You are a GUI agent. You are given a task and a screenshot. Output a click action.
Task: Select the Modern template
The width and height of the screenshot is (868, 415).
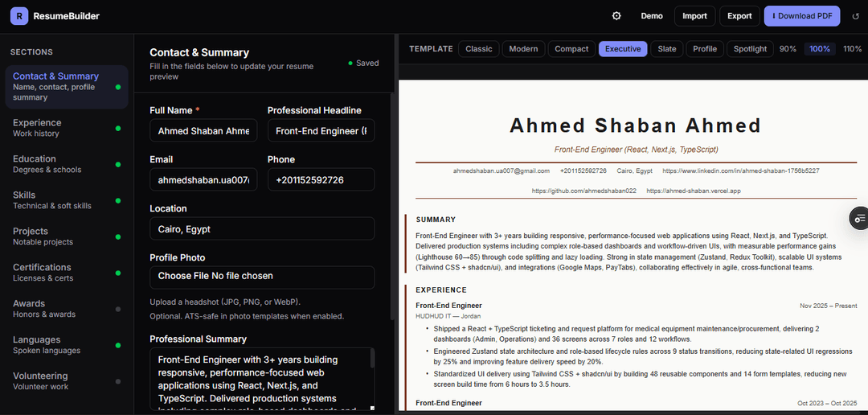click(x=523, y=49)
